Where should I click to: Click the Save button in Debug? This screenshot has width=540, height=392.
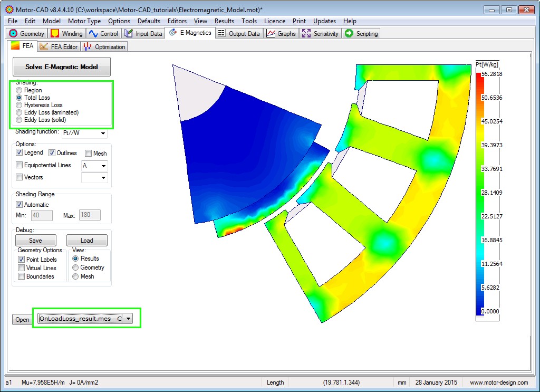click(35, 241)
